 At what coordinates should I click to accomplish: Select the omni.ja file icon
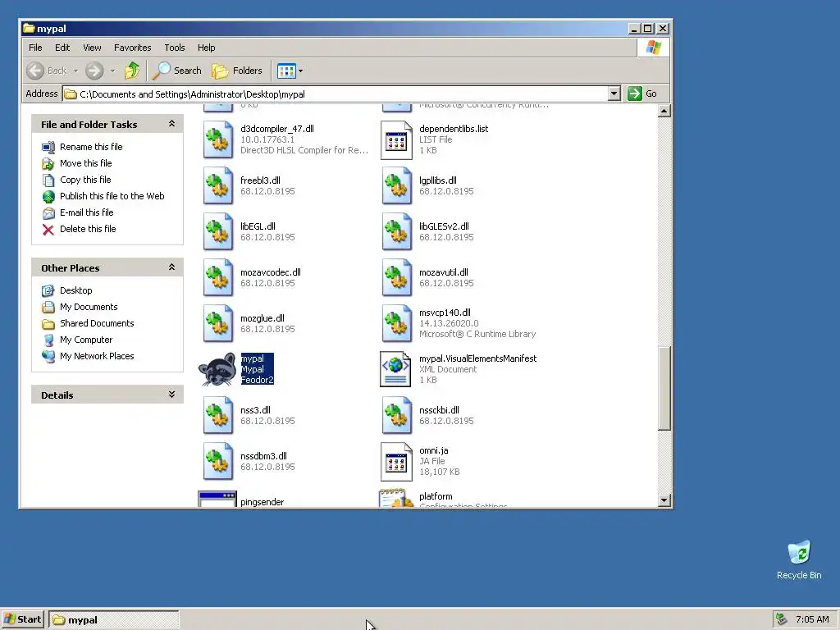[x=396, y=461]
